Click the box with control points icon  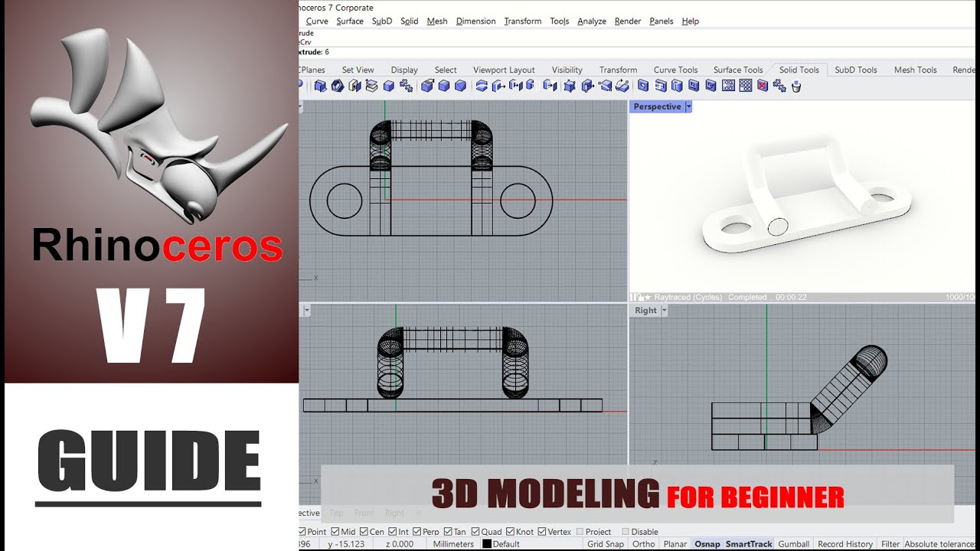click(571, 86)
